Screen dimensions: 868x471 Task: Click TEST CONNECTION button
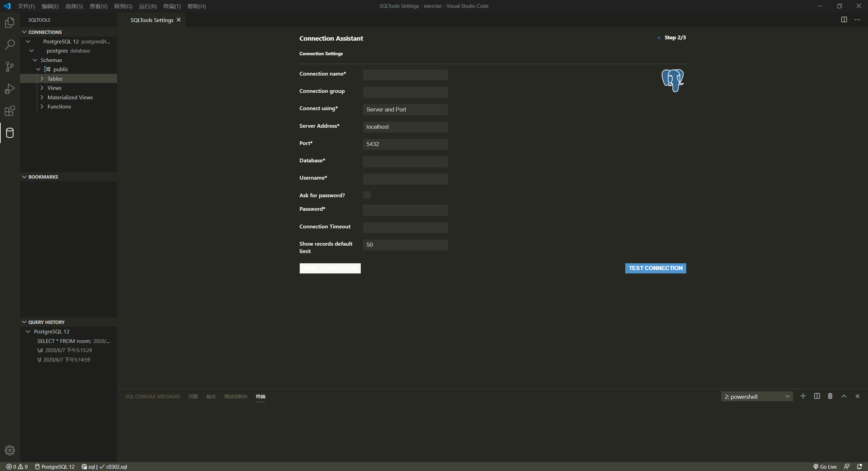[x=655, y=268]
